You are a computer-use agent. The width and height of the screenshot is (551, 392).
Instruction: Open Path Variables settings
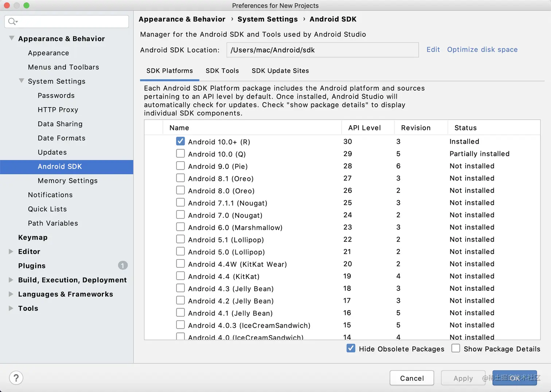point(53,223)
